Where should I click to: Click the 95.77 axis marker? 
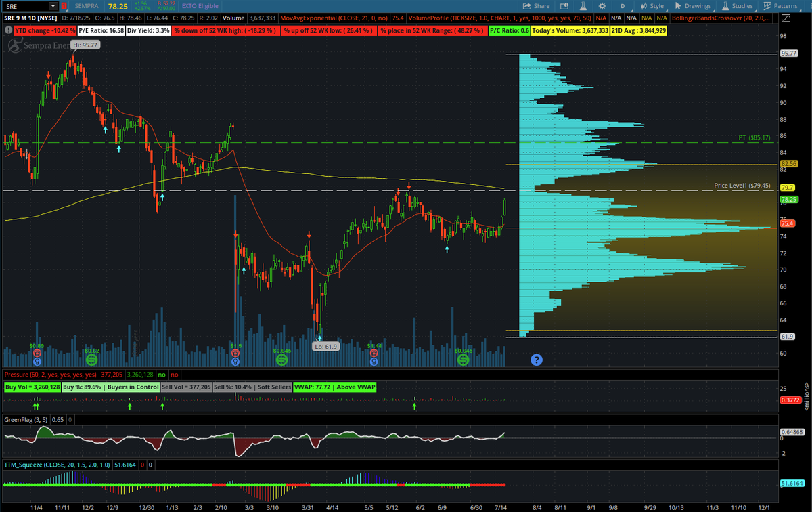pos(788,53)
